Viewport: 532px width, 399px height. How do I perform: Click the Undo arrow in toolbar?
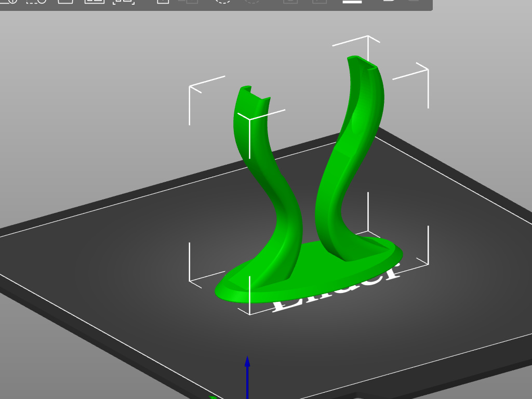[389, 1]
